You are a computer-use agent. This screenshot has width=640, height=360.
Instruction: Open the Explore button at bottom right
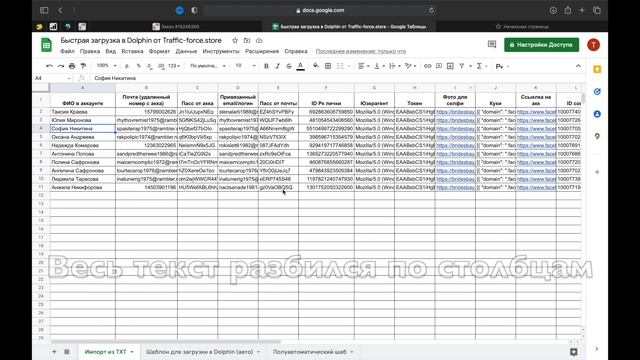point(573,351)
